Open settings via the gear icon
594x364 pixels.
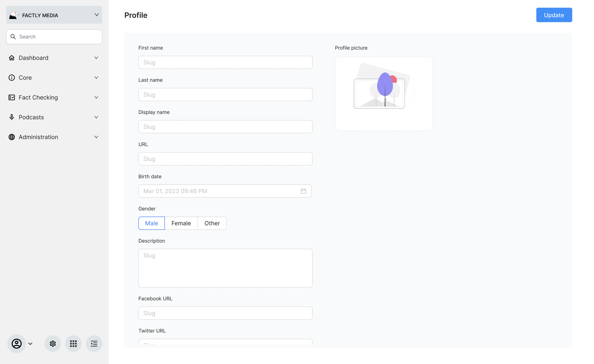pos(53,344)
